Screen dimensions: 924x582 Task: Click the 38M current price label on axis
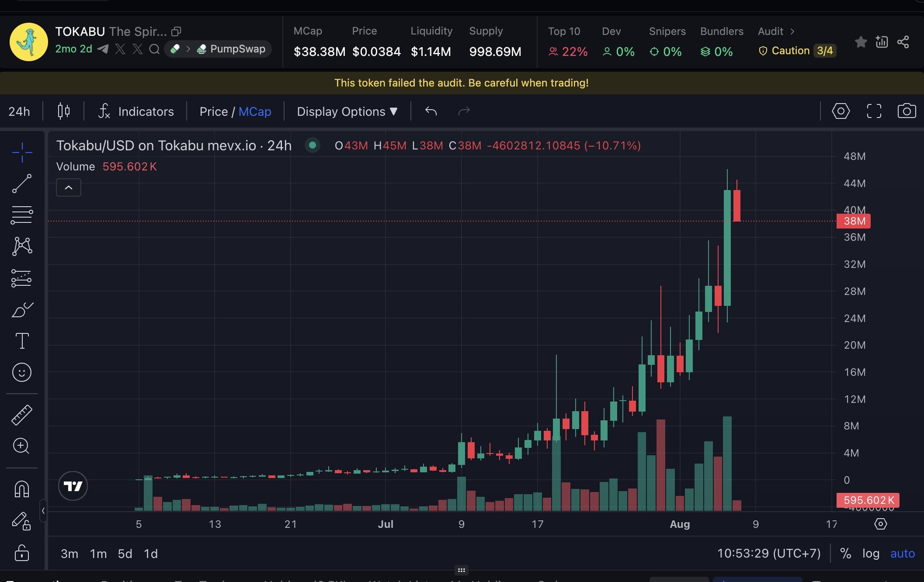(853, 221)
